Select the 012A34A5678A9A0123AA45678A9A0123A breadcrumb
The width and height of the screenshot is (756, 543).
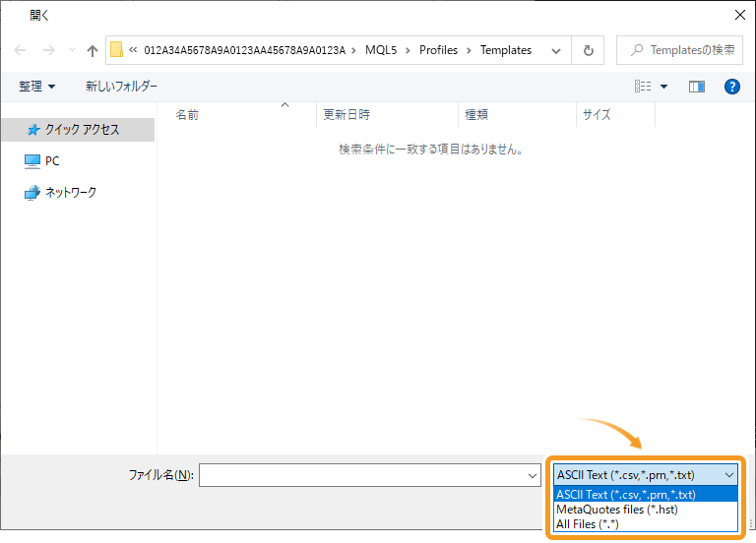pyautogui.click(x=244, y=50)
